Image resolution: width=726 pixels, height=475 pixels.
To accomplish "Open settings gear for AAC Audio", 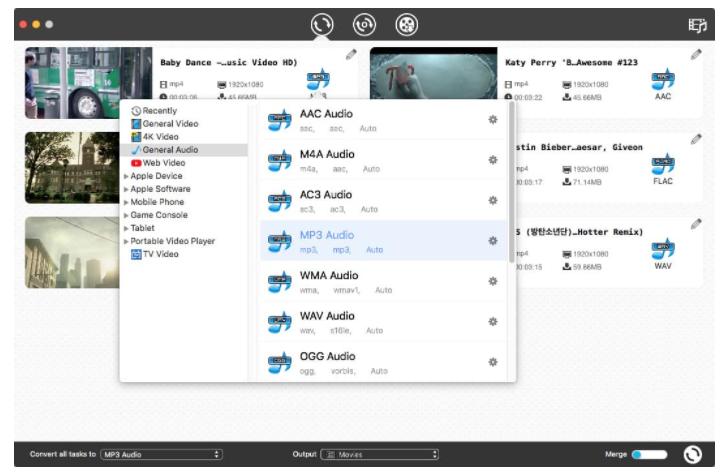I will 493,119.
